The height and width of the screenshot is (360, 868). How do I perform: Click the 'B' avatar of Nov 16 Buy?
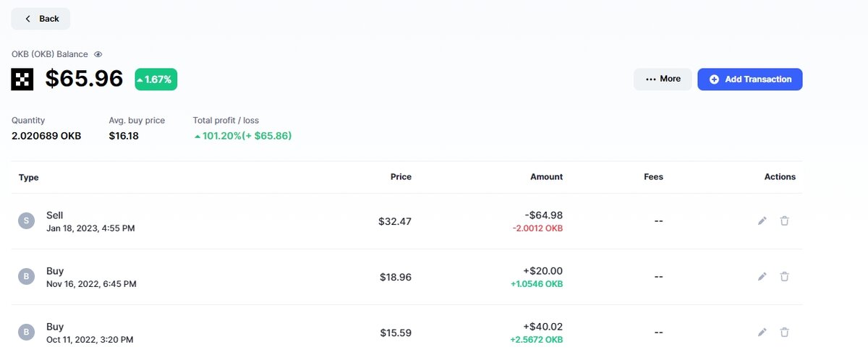click(27, 277)
